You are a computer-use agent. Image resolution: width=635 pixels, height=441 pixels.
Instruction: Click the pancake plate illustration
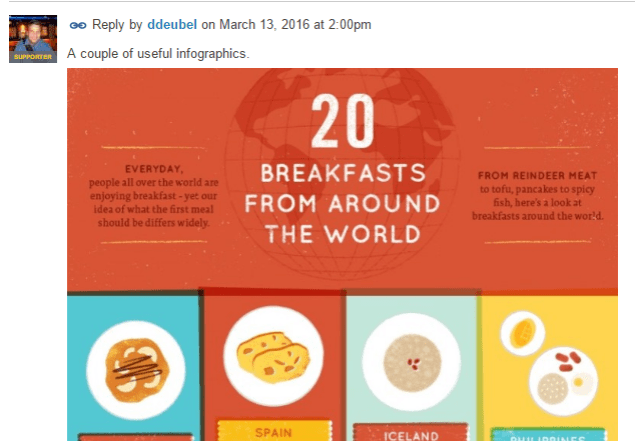click(x=136, y=369)
